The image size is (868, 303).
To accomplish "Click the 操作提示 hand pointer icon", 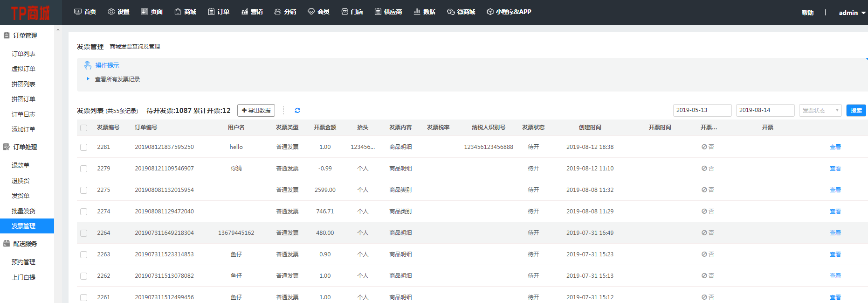I will tap(88, 65).
